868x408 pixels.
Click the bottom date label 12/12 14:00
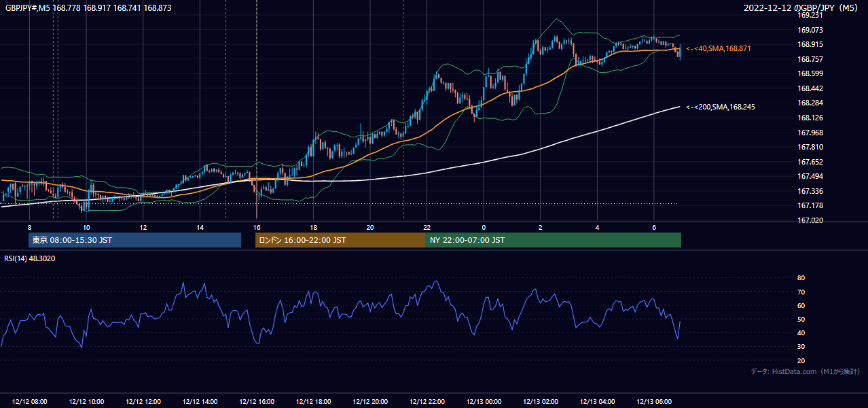pos(200,402)
